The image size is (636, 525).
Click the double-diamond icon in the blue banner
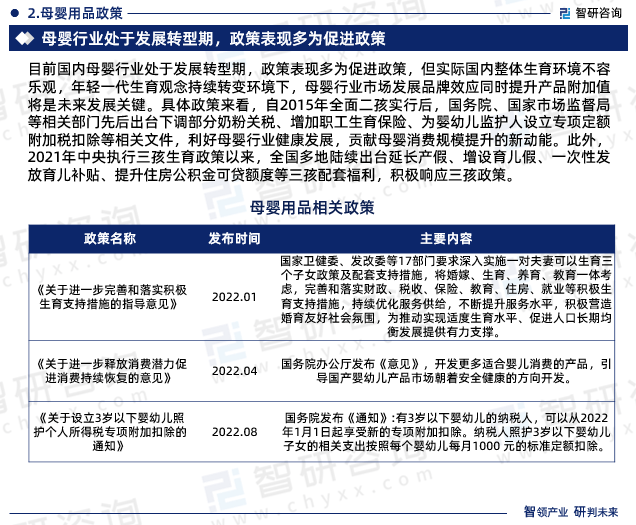tap(25, 39)
